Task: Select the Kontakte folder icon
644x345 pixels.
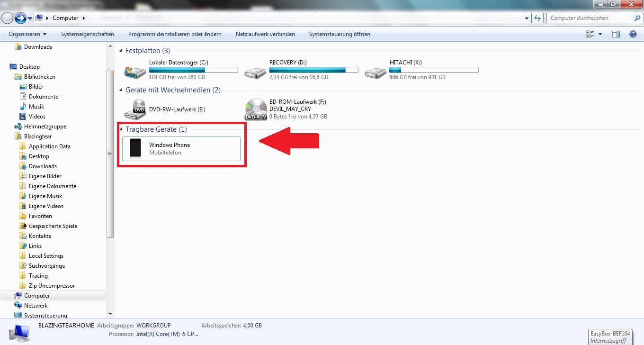Action: (23, 236)
